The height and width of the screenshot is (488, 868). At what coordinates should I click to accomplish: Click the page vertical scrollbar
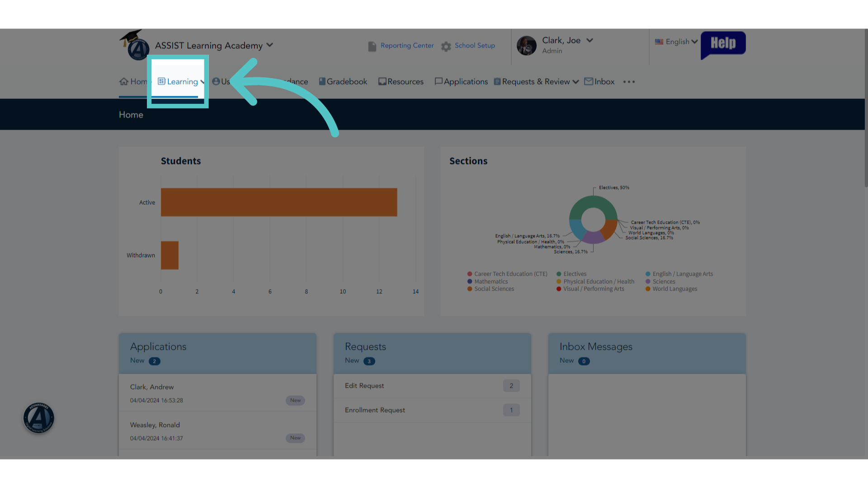(866, 108)
